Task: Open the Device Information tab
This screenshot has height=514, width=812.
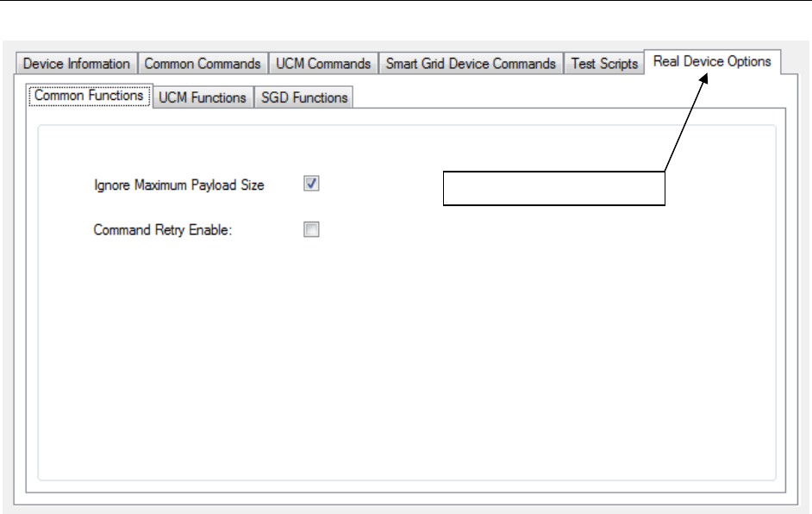Action: pyautogui.click(x=77, y=64)
